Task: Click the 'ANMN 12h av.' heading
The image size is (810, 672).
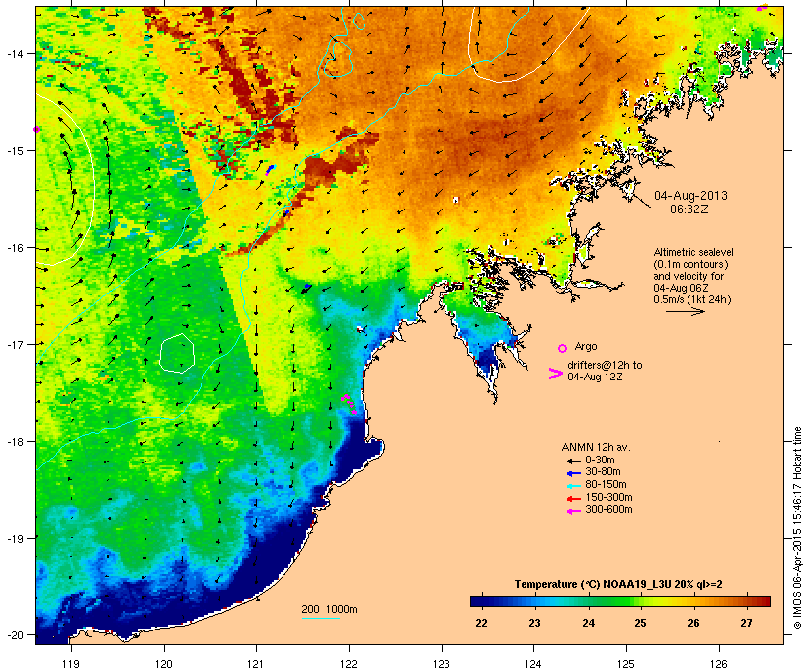Action: pos(596,447)
